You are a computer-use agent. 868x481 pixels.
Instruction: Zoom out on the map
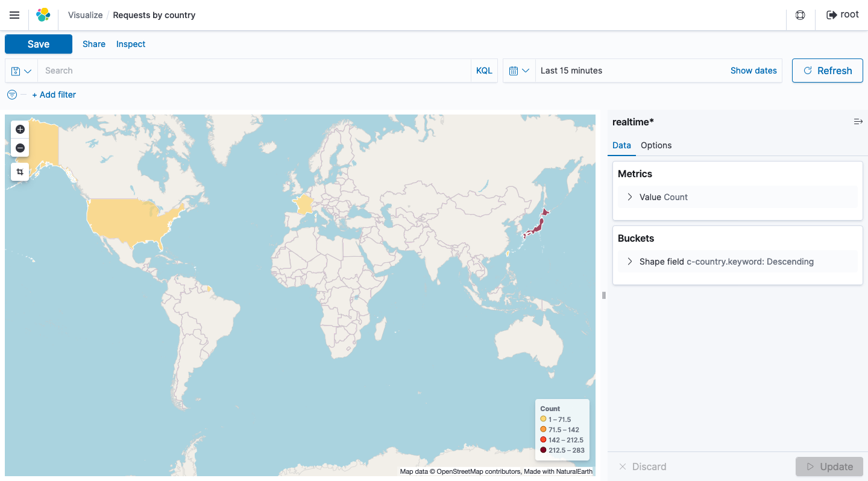click(x=20, y=148)
